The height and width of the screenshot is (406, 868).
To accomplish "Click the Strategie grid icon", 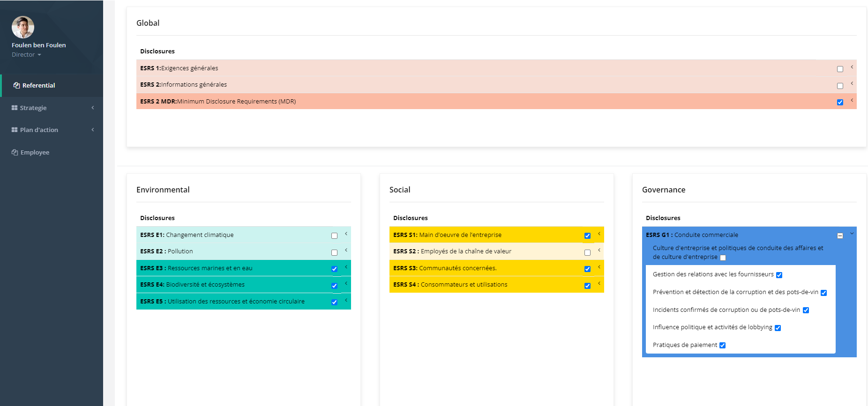I will pyautogui.click(x=15, y=108).
